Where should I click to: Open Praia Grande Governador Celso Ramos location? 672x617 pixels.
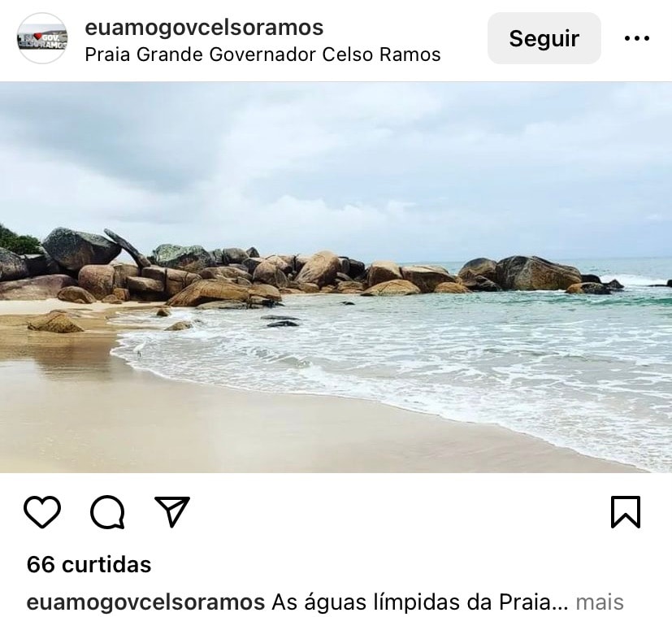(262, 54)
